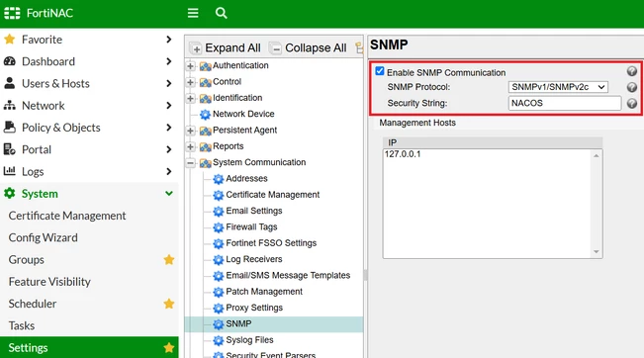Screen dimensions: 644x358
Task: Collapse the System Communication tree node
Action: [x=191, y=163]
